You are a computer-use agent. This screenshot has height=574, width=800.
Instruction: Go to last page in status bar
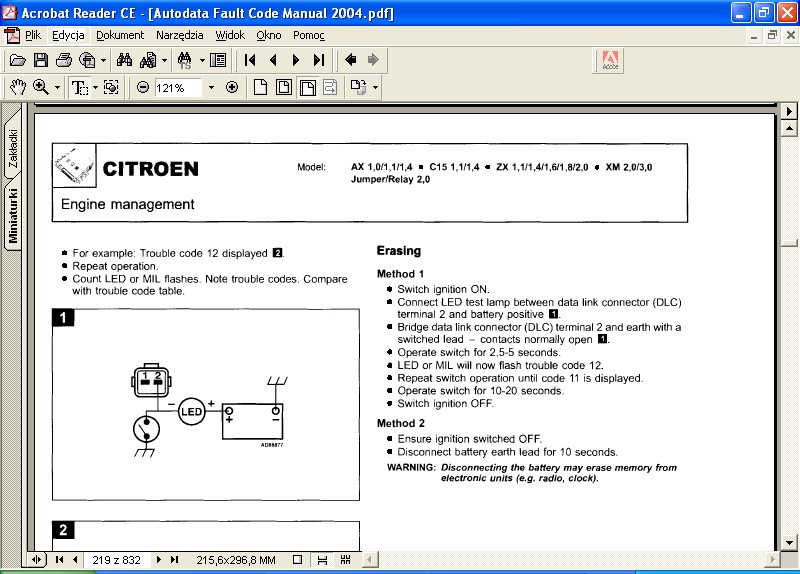point(174,560)
